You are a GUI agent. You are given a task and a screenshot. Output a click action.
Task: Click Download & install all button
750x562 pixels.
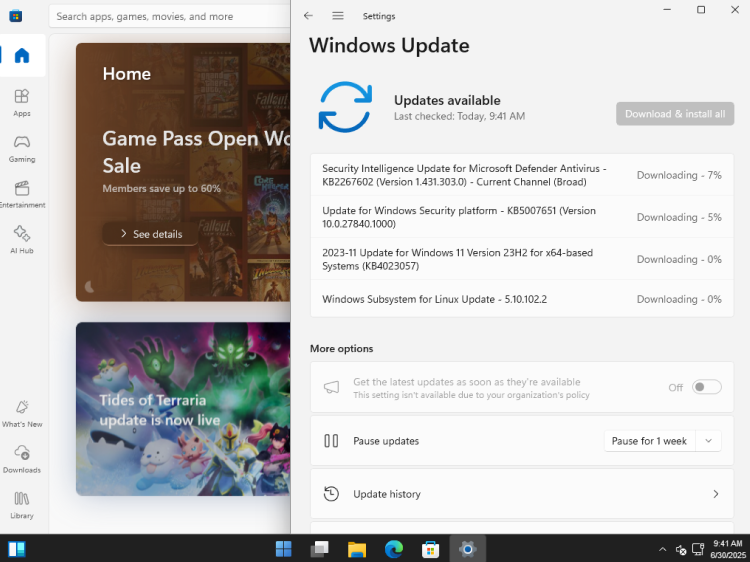[x=675, y=114]
